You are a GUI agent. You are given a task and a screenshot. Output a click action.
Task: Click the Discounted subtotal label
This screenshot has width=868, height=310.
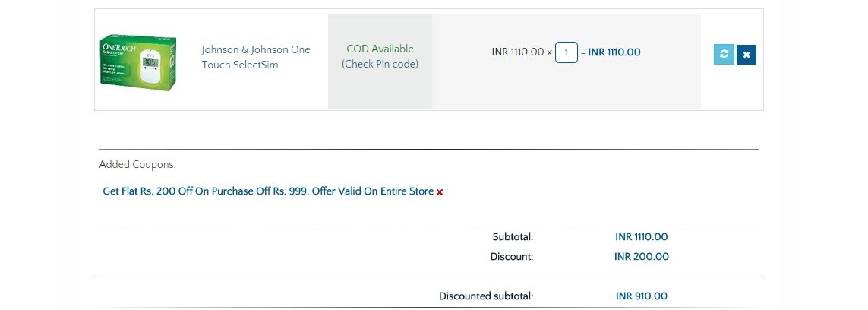tap(486, 296)
